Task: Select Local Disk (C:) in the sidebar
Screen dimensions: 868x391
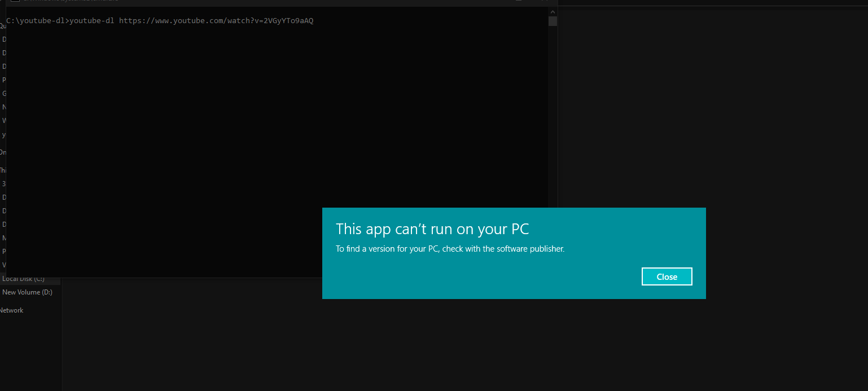Action: click(23, 279)
